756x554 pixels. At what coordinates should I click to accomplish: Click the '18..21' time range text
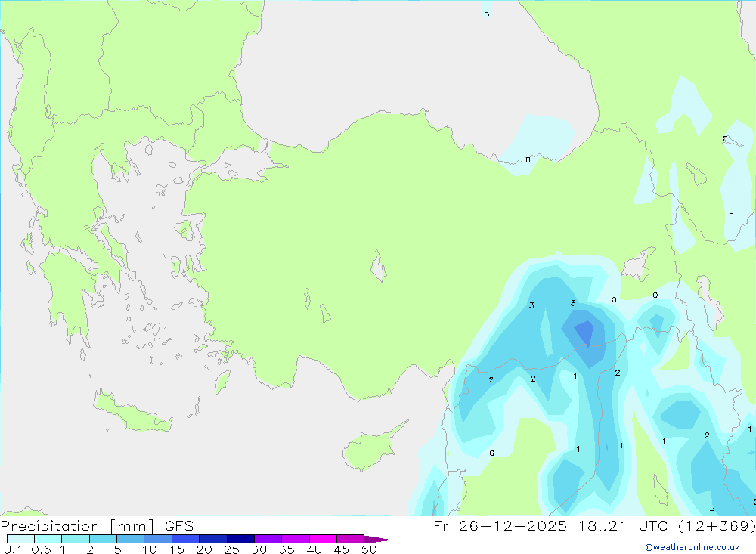603,525
